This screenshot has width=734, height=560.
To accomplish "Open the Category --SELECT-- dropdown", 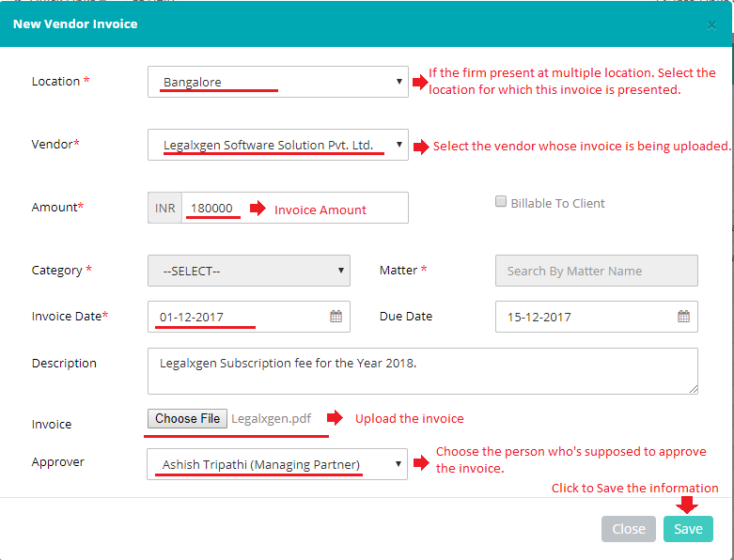I will pyautogui.click(x=248, y=271).
